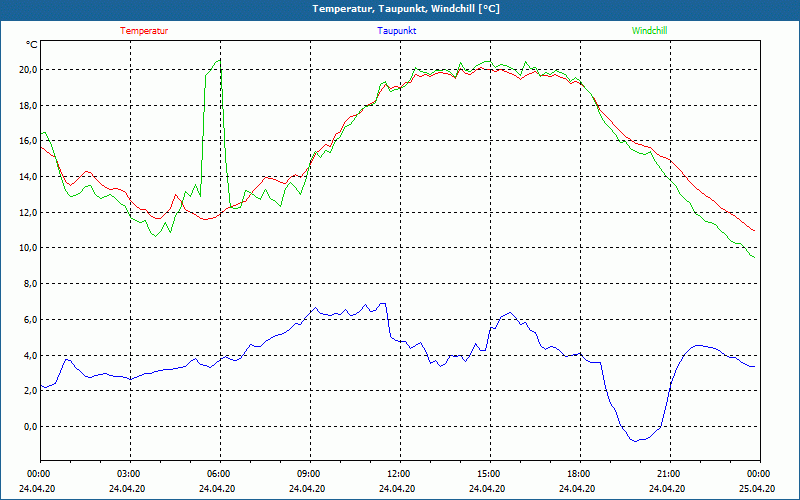
Task: Click the 10,0 value on y-axis
Action: [27, 248]
